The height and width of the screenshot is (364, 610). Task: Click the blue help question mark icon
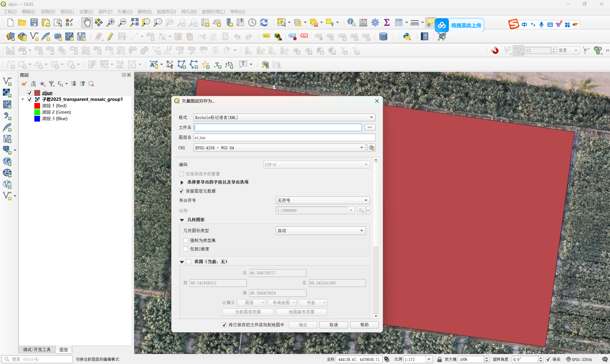click(425, 37)
